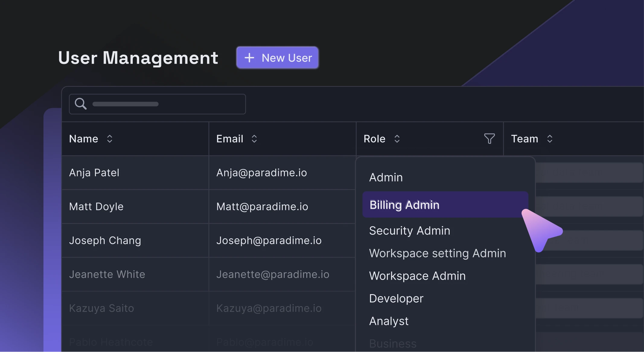The height and width of the screenshot is (352, 644).
Task: Select the Business role option
Action: [393, 343]
